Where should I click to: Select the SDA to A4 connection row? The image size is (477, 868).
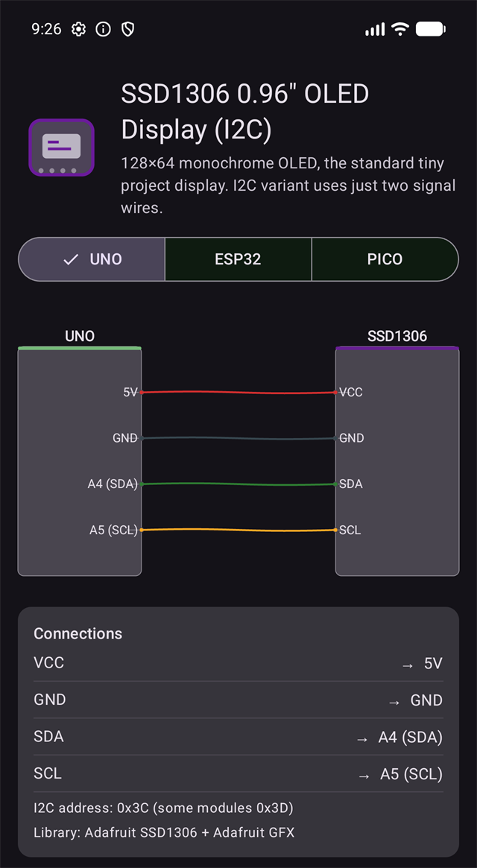238,737
